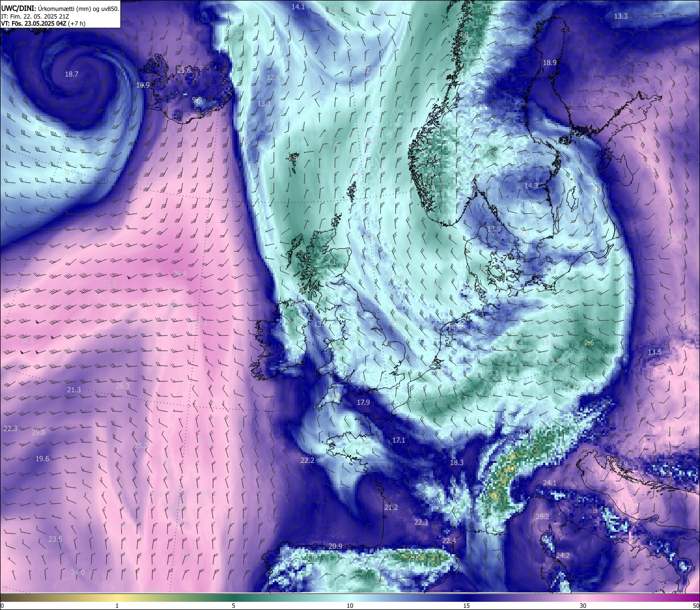Viewport: 700px width, 610px height.
Task: Click the 20.9 value north of Spain
Action: pyautogui.click(x=335, y=546)
